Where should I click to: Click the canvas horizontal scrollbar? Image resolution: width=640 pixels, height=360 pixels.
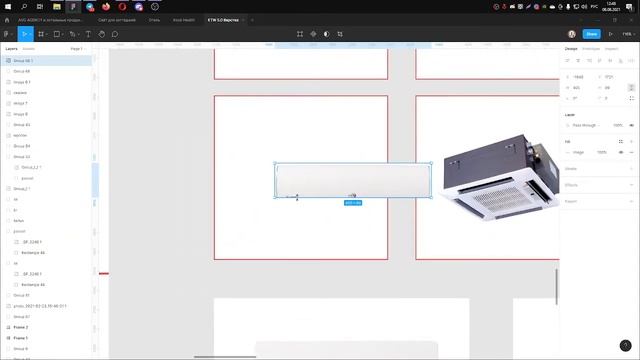click(x=225, y=357)
